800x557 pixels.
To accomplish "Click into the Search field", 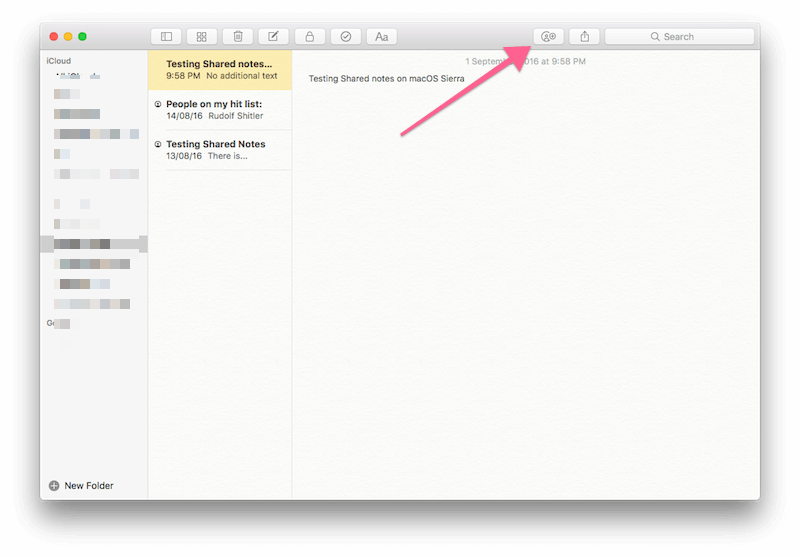I will 680,37.
